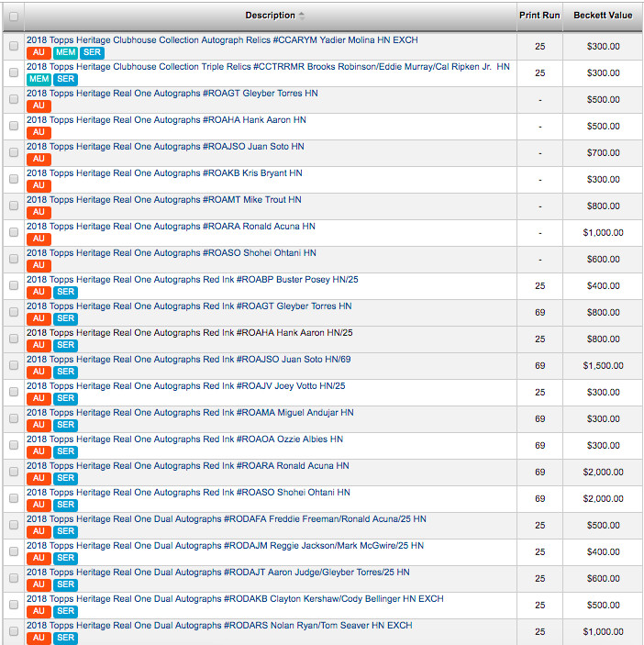The width and height of the screenshot is (644, 645).
Task: Tick the Hank Aaron Real One Autographs row
Action: 14,126
